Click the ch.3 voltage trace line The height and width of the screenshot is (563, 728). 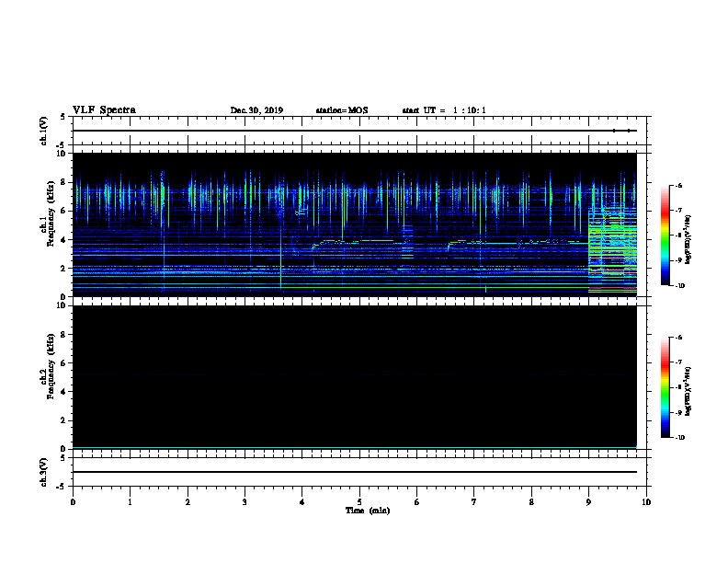355,472
